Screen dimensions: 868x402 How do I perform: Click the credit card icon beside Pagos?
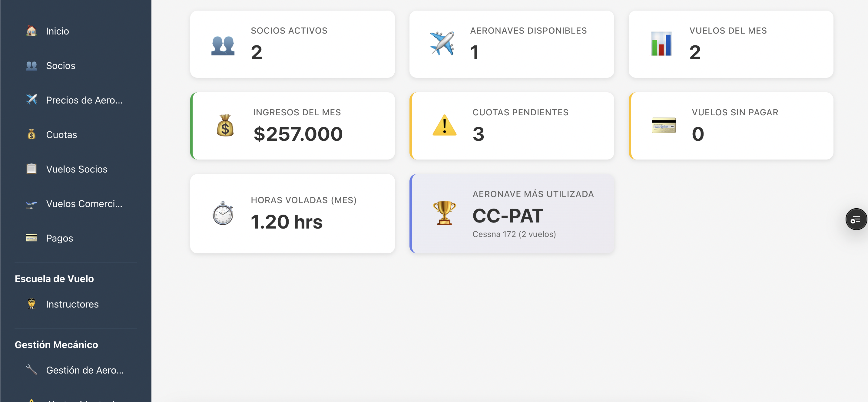31,238
